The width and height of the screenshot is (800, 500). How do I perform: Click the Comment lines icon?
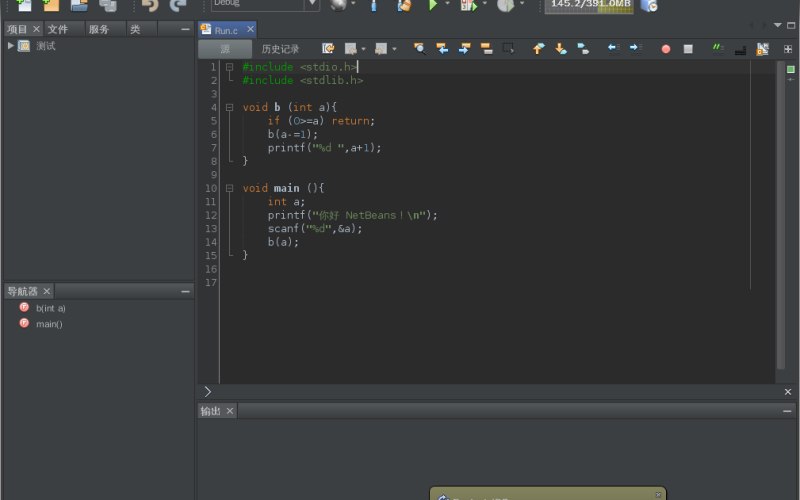pyautogui.click(x=718, y=48)
